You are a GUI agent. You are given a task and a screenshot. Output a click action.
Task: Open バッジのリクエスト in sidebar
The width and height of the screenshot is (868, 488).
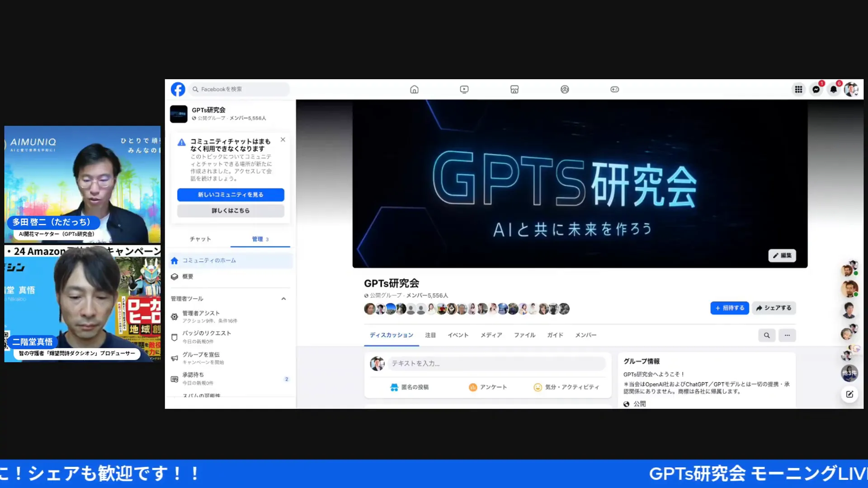click(231, 337)
